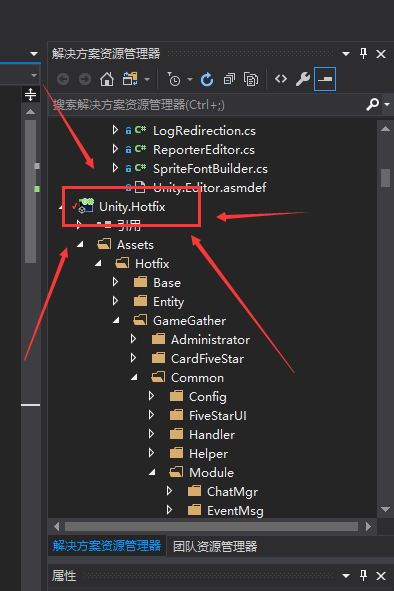The image size is (394, 591).
Task: Expand the Entity folder
Action: [115, 301]
